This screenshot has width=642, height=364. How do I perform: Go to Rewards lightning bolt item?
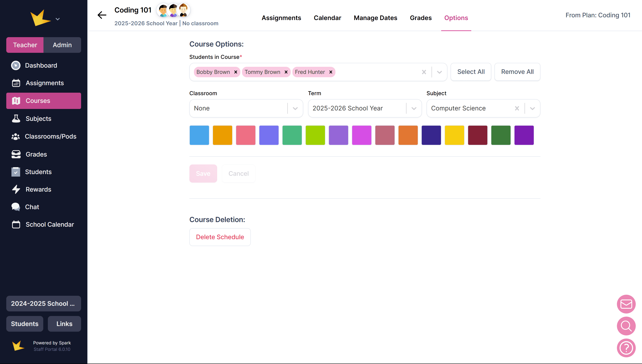pyautogui.click(x=38, y=190)
